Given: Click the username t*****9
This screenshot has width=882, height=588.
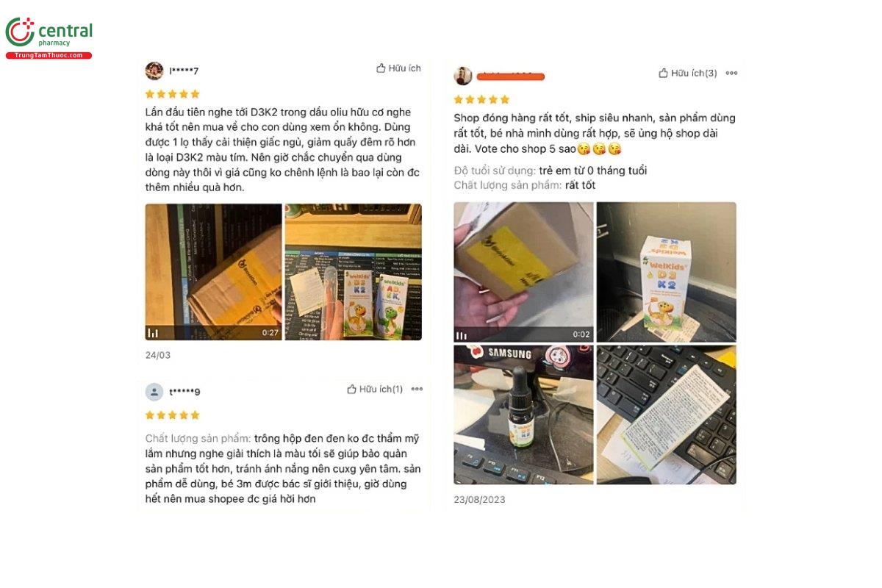Looking at the screenshot, I should [x=184, y=392].
